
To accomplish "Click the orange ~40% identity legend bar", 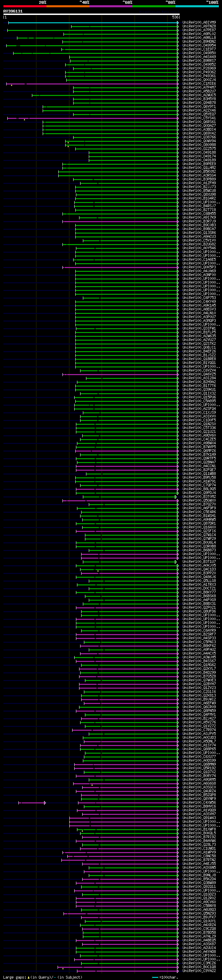I will point(68,6).
